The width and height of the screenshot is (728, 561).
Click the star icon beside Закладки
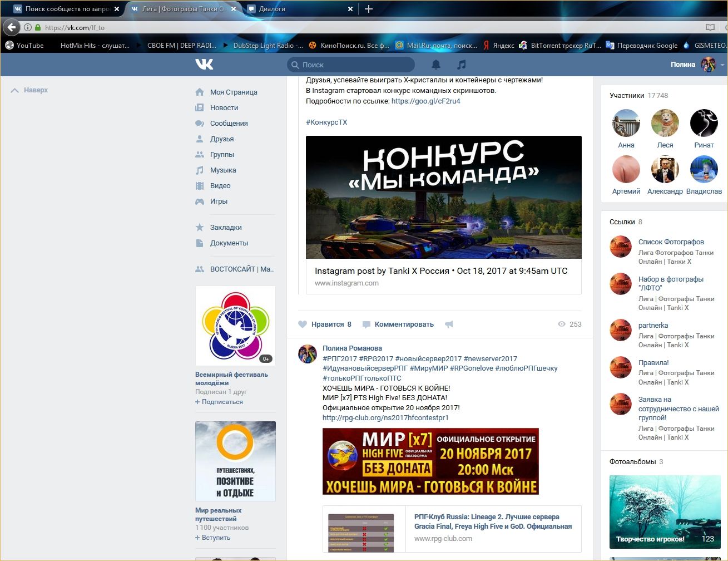pyautogui.click(x=200, y=228)
